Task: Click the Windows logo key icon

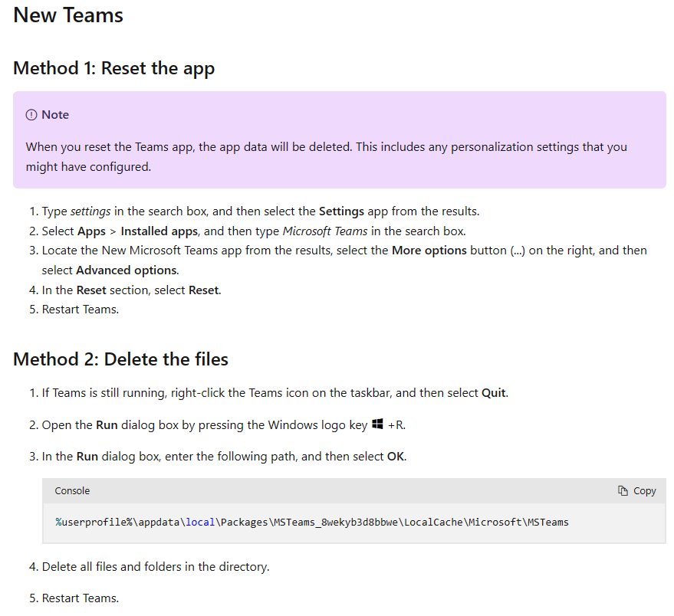Action: (377, 424)
